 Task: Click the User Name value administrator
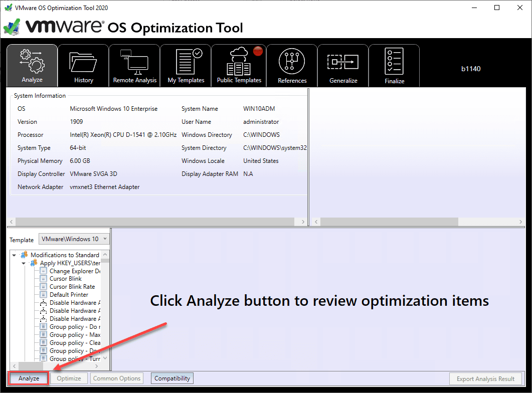coord(261,122)
